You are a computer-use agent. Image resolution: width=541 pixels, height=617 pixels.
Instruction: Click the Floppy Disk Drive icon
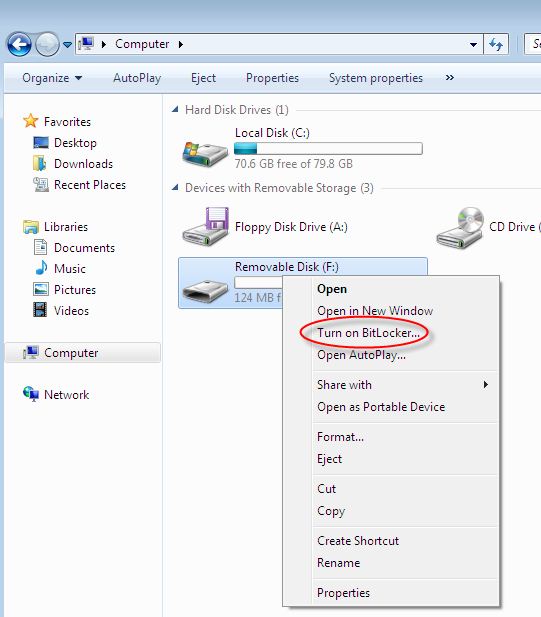[206, 227]
